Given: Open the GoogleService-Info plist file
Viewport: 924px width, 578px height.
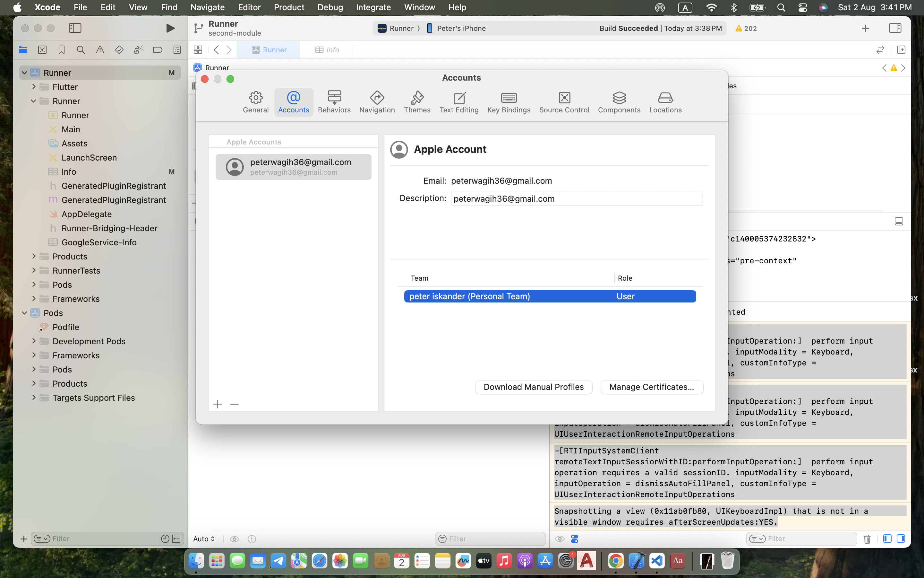Looking at the screenshot, I should click(x=99, y=242).
